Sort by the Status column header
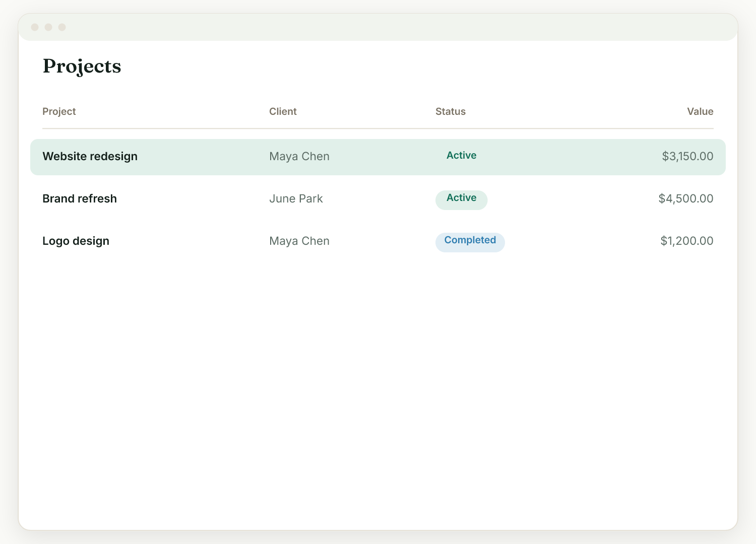Screen dimensions: 756x544 coord(451,111)
